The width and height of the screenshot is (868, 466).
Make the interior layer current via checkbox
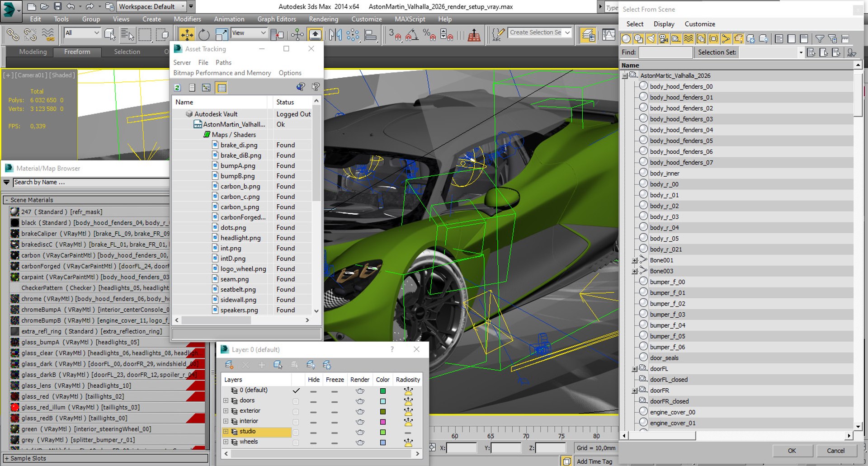296,422
